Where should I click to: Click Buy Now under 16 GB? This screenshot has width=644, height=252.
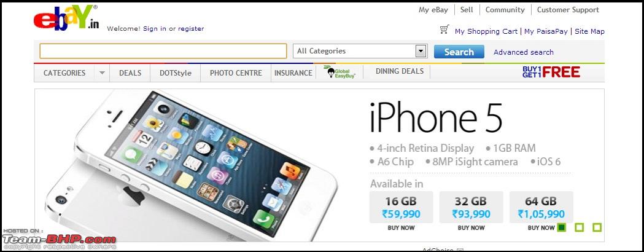(x=402, y=228)
